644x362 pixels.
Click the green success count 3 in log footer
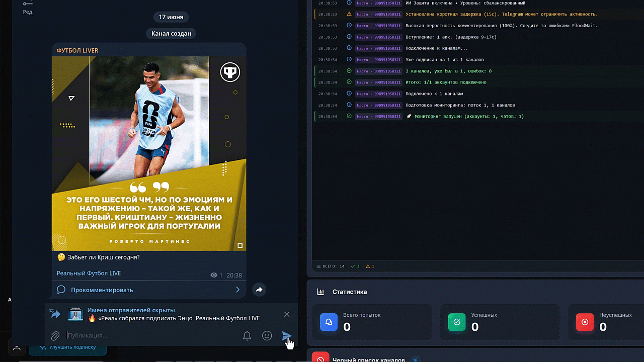tap(355, 266)
